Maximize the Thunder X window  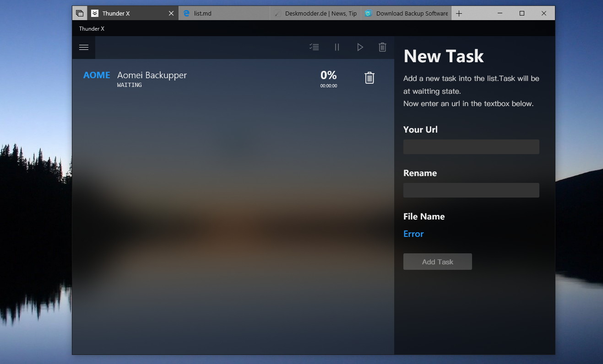pyautogui.click(x=522, y=13)
